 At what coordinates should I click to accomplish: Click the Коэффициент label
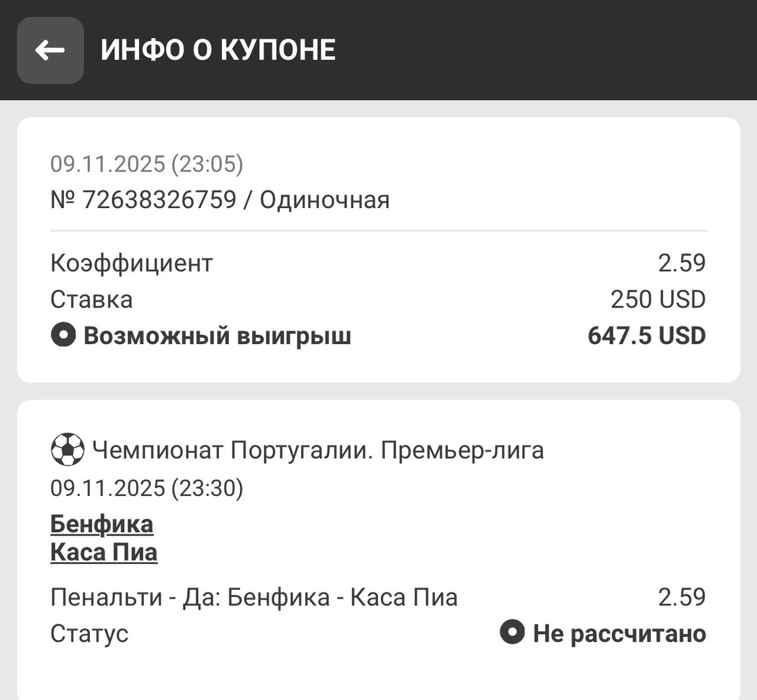pos(132,263)
